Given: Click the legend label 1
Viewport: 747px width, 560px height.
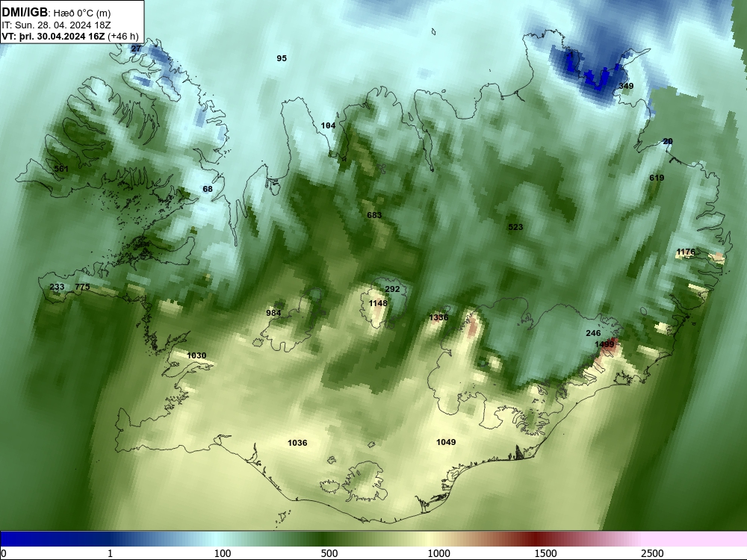Looking at the screenshot, I should (x=110, y=553).
